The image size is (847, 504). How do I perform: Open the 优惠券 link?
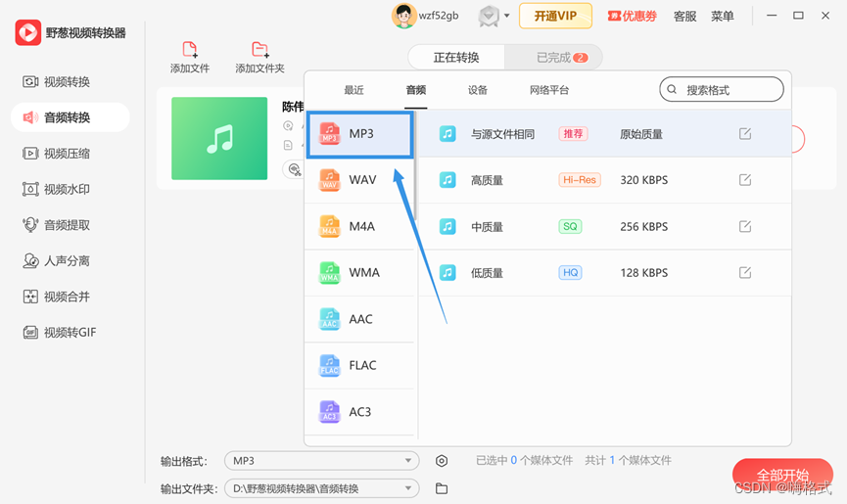coord(632,16)
